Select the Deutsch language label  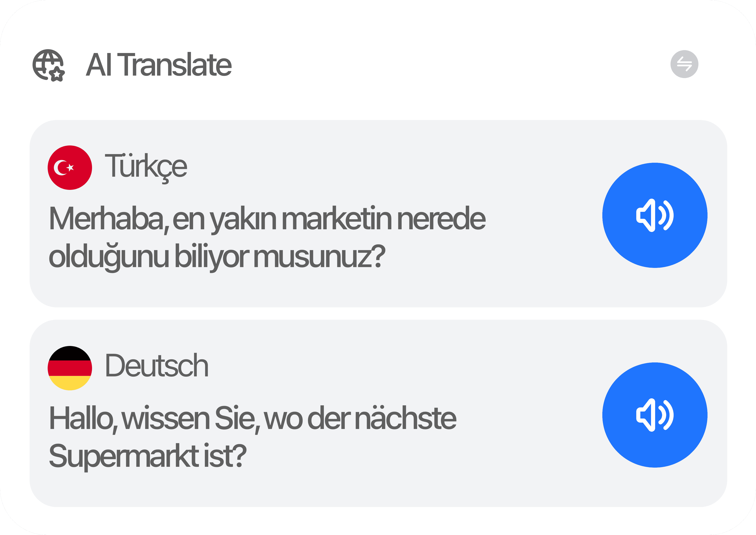point(157,366)
